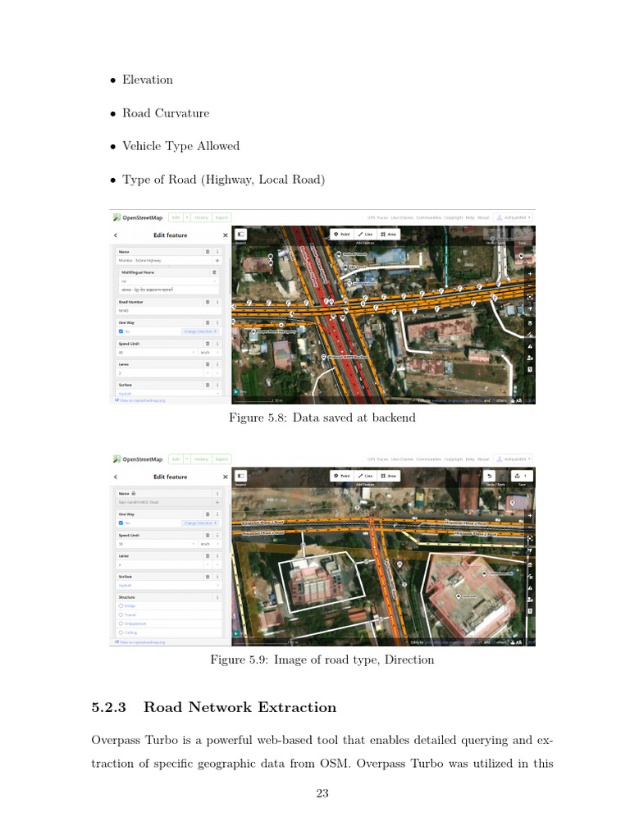The height and width of the screenshot is (840, 630).
Task: Click the OpenStreetMap logo in Figure 5.8
Action: point(138,217)
